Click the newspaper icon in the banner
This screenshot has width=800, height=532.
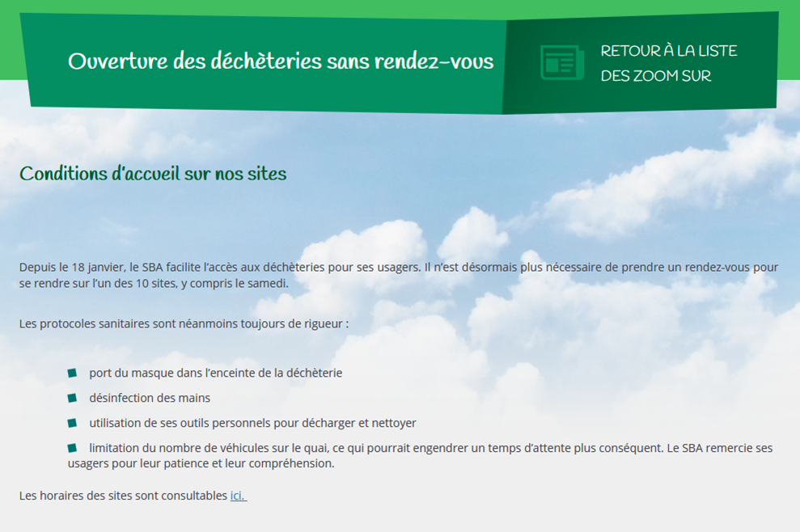[x=561, y=62]
